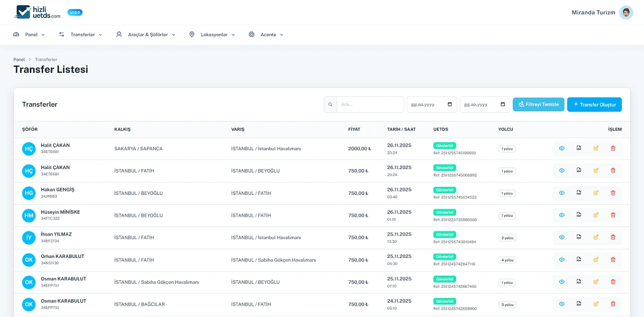The height and width of the screenshot is (317, 644).
Task: Click Miranda Turizm user avatar
Action: [x=626, y=13]
